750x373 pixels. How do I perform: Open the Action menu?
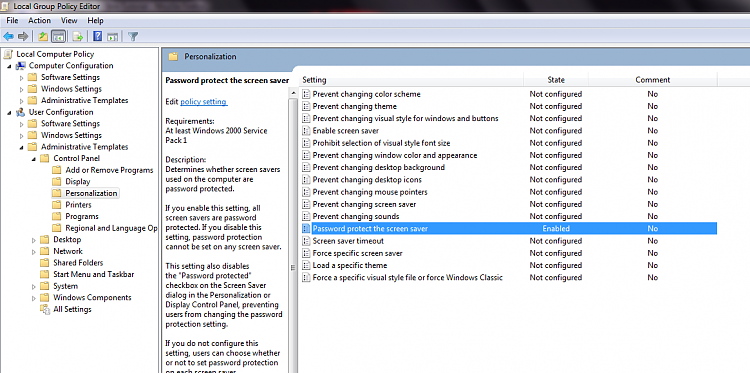pos(39,21)
